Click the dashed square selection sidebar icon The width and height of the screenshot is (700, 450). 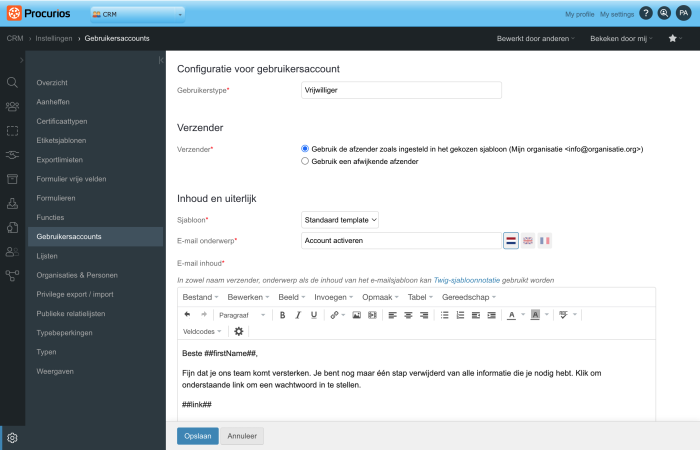click(x=12, y=131)
